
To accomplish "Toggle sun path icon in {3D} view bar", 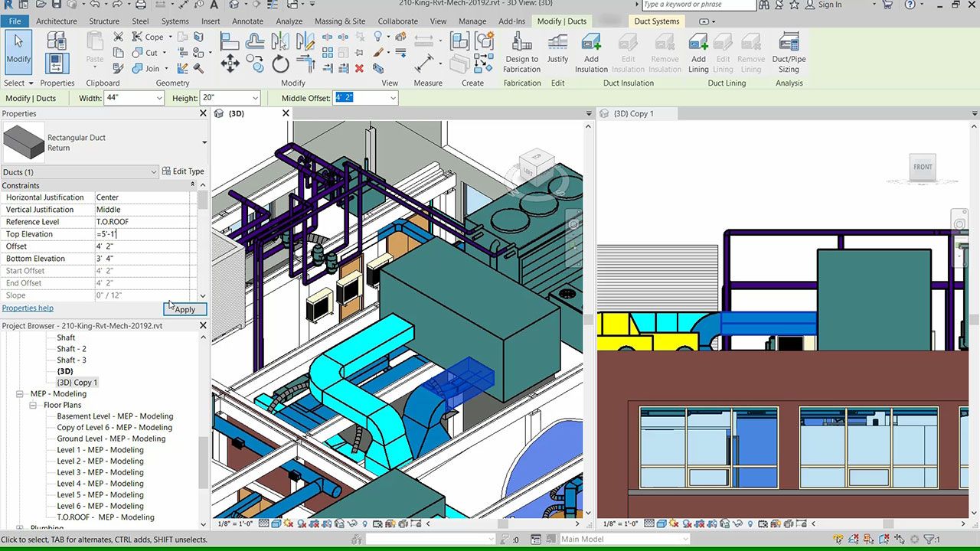I will point(289,523).
